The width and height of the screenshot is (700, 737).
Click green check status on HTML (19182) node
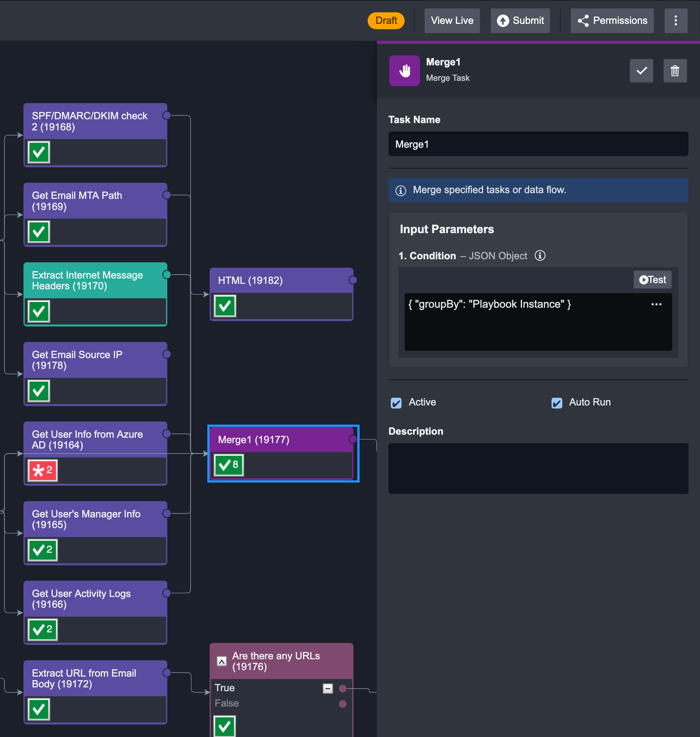pos(225,306)
